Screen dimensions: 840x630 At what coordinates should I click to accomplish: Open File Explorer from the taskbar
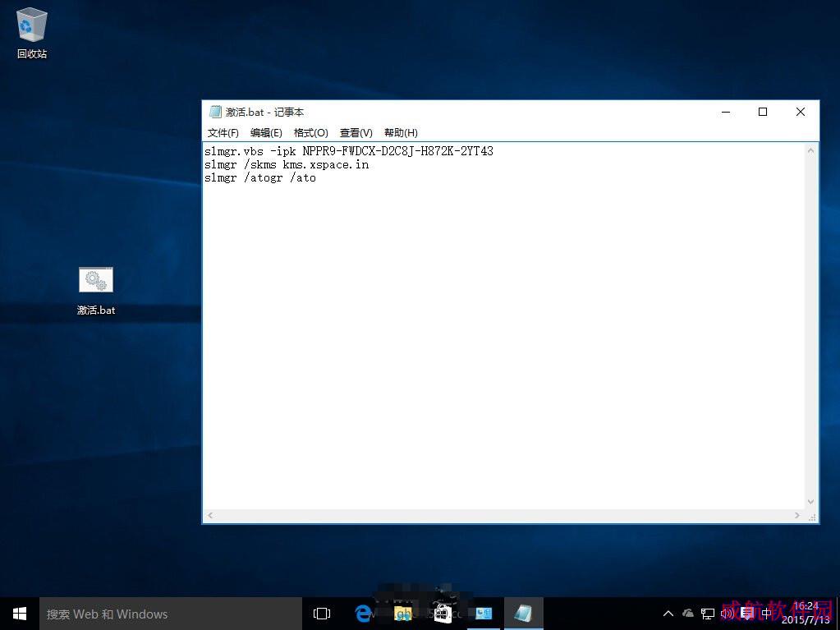(403, 614)
